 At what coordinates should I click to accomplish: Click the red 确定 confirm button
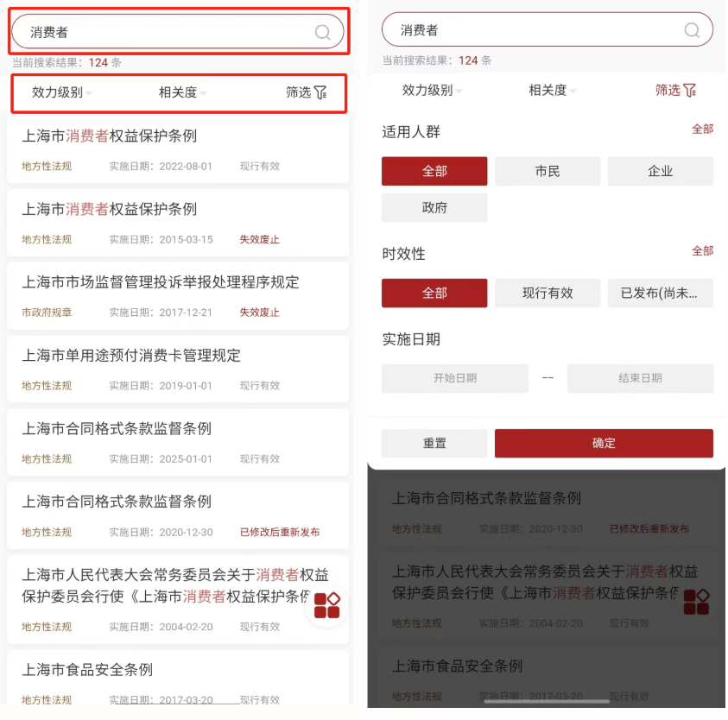point(604,444)
